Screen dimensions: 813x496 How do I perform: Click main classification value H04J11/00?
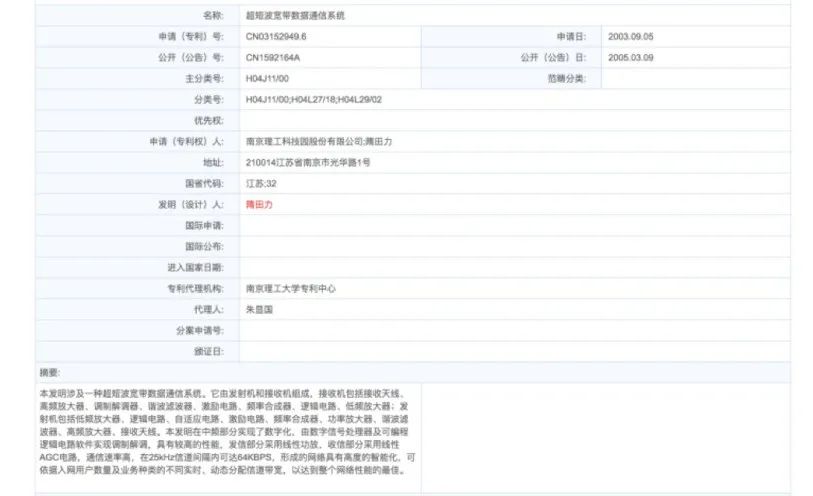click(x=267, y=79)
